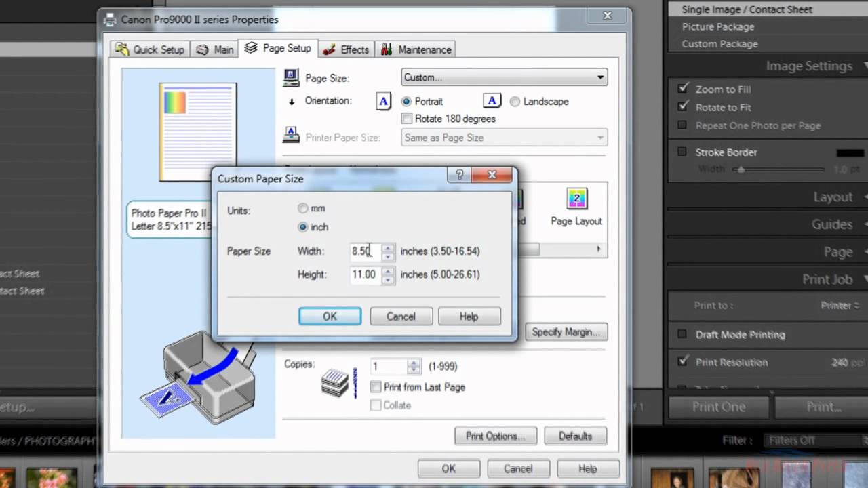This screenshot has height=488, width=868.
Task: Click the Height spinner arrows
Action: coord(388,274)
